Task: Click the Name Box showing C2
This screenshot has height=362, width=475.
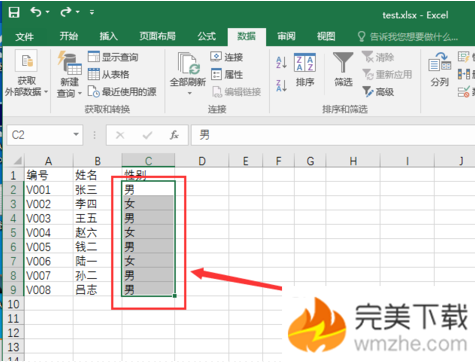Action: click(x=39, y=135)
